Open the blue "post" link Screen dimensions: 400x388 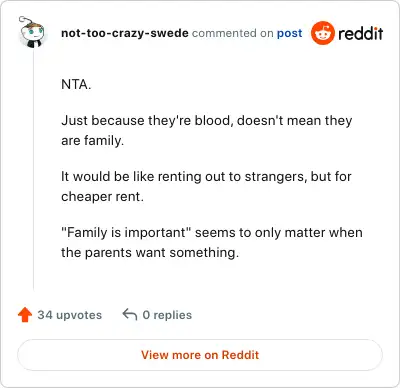[289, 33]
